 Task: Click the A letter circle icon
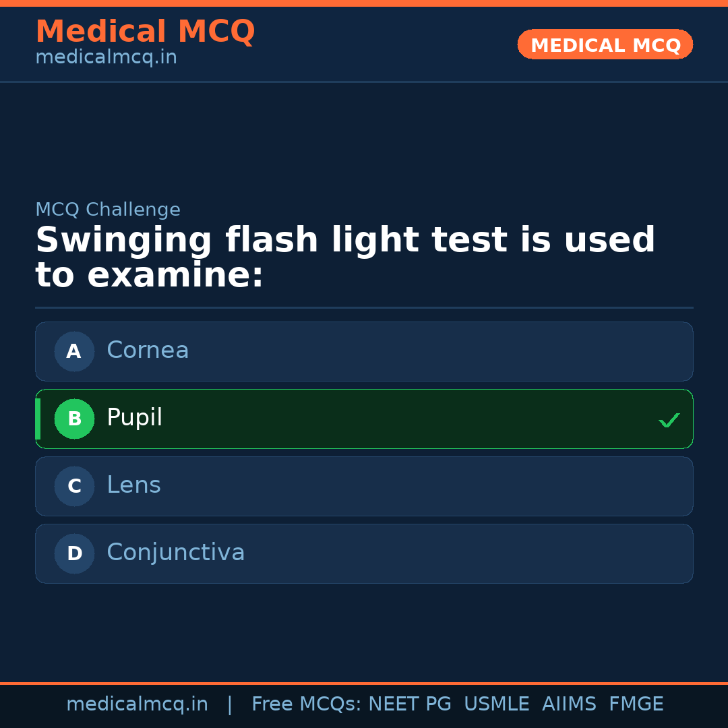(x=74, y=351)
